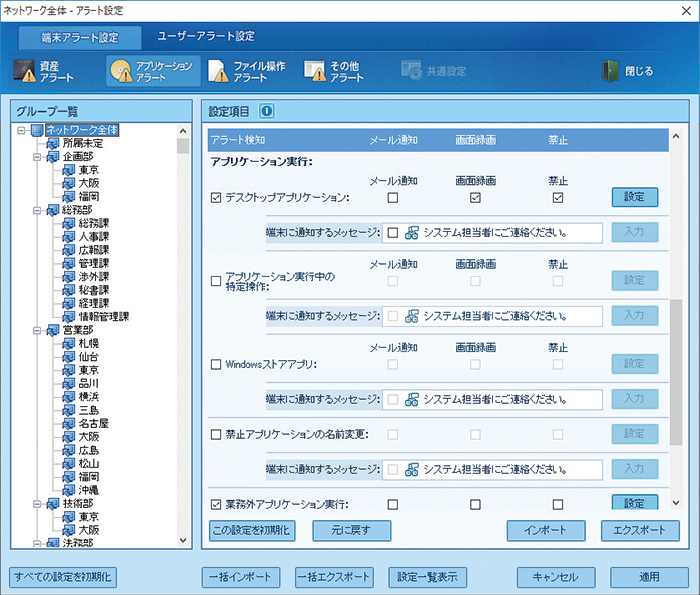Click the 閉じる door icon
This screenshot has width=700, height=595.
[x=610, y=71]
